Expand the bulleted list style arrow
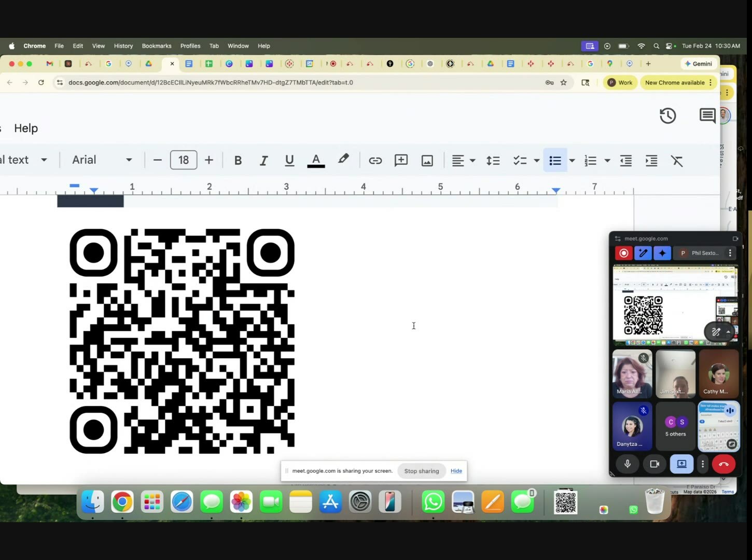Viewport: 752px width, 560px height. 572,161
